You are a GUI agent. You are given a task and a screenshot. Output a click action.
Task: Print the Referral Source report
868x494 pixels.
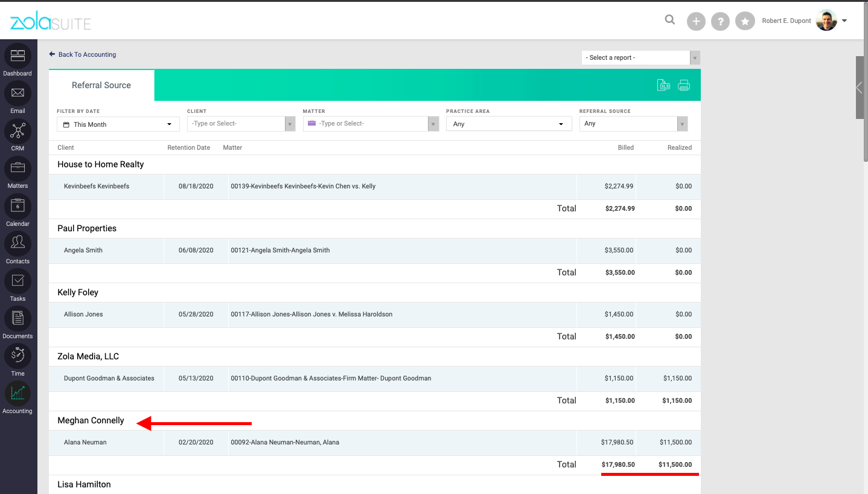pyautogui.click(x=684, y=85)
